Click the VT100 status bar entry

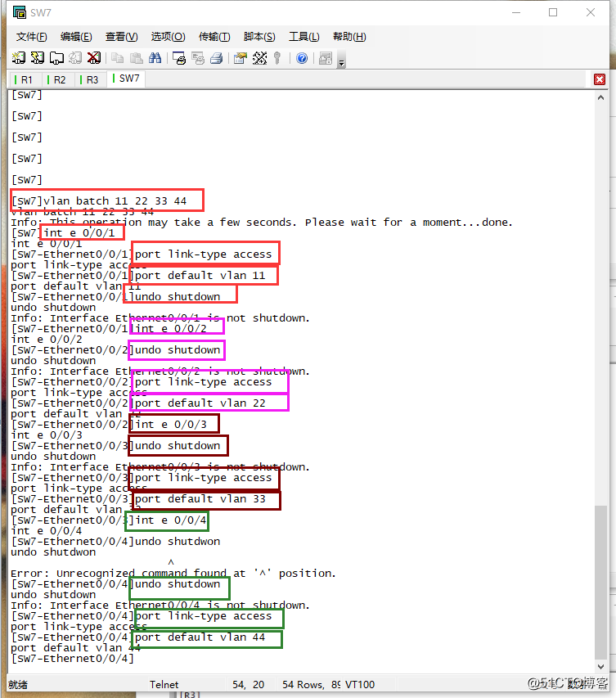360,684
